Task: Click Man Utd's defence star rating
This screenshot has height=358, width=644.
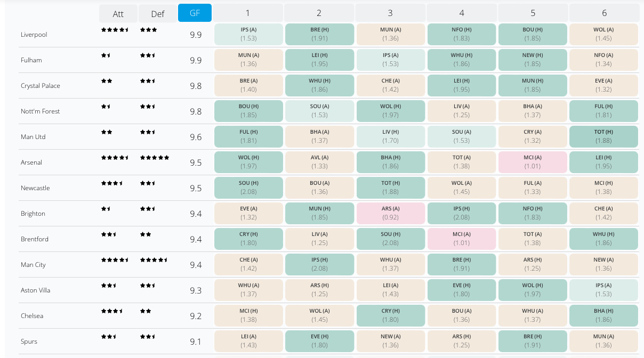Action: tap(148, 132)
